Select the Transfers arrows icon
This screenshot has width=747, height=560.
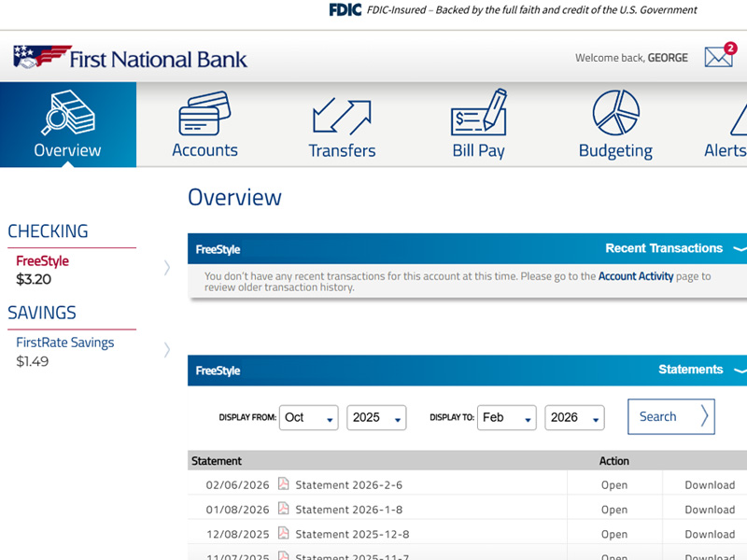tap(342, 115)
